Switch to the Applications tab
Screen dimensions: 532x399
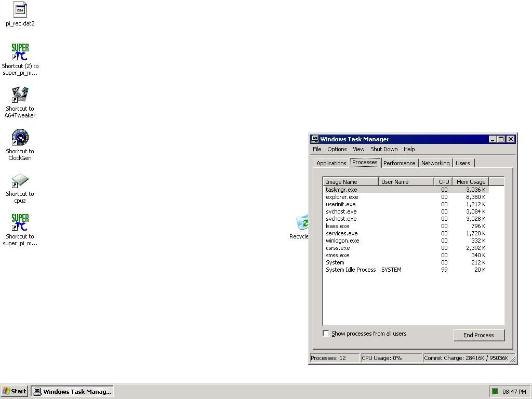331,163
